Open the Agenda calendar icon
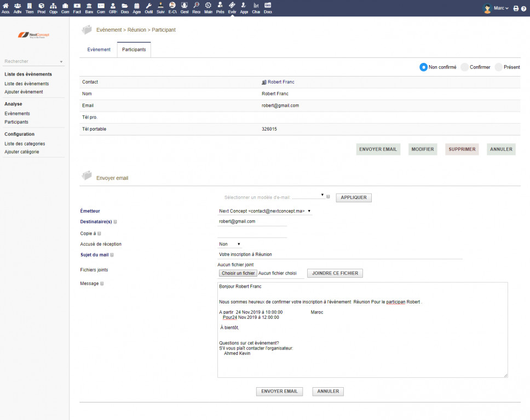Screen dimensions: 530x420 coord(136,8)
